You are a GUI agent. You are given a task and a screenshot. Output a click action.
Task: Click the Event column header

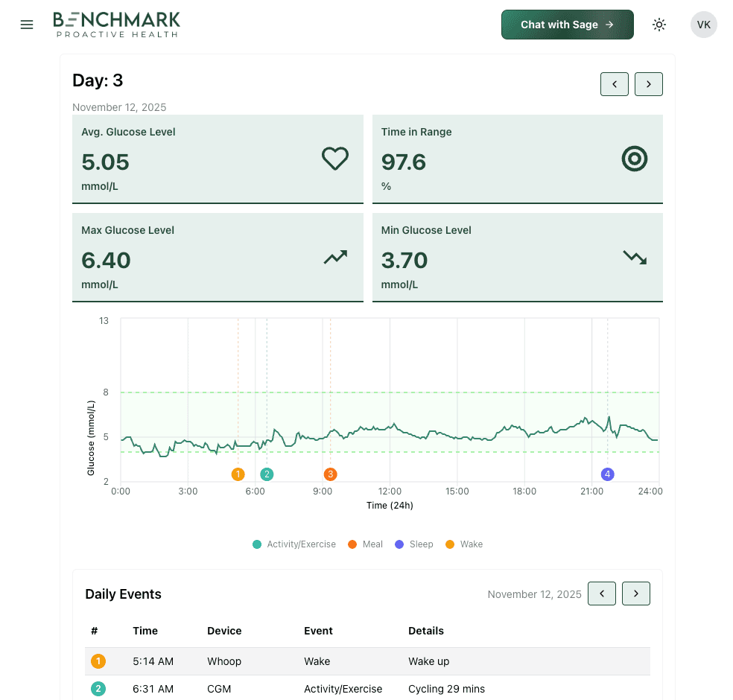pyautogui.click(x=318, y=631)
